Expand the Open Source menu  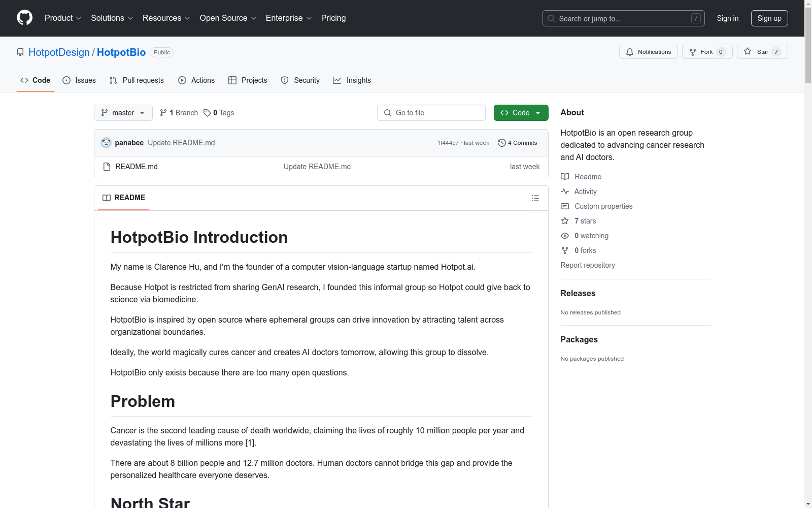[228, 18]
